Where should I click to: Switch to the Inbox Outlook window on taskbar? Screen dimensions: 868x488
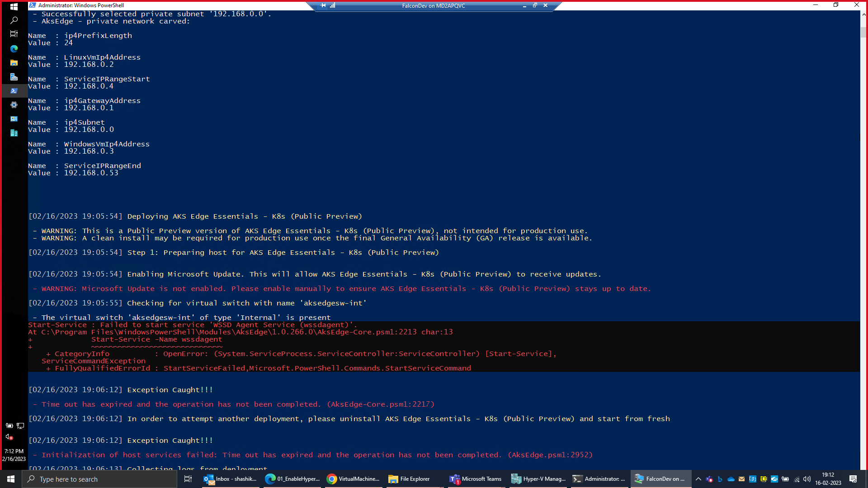click(231, 479)
